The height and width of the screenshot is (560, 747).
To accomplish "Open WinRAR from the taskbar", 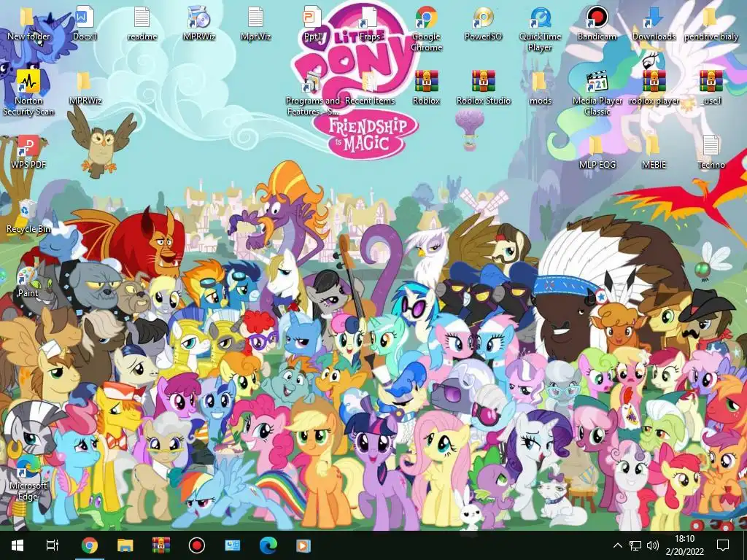I will [161, 545].
